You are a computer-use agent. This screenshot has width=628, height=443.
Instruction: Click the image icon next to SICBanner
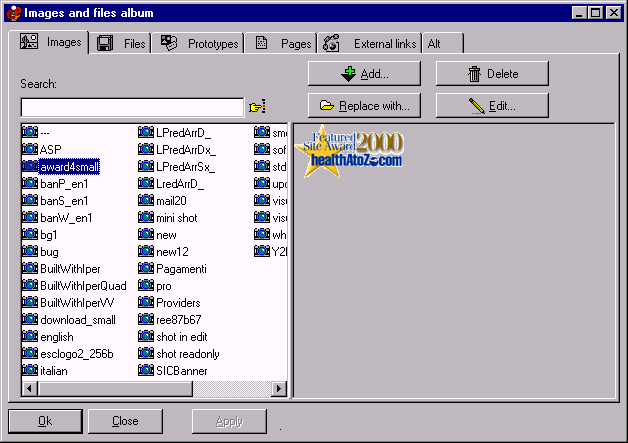[146, 370]
